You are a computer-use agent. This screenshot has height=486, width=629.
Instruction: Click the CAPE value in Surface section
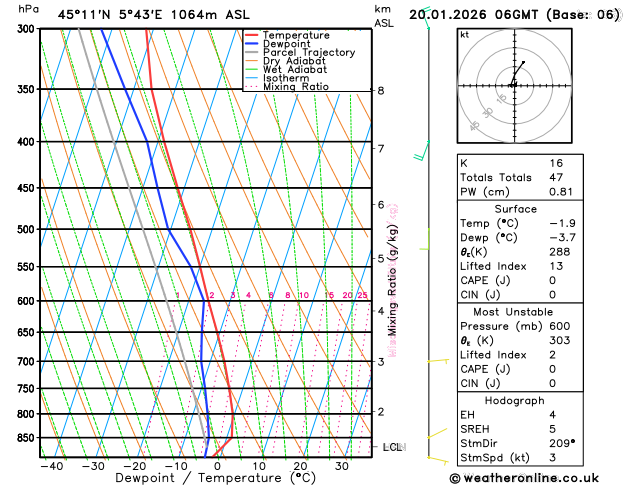point(552,280)
